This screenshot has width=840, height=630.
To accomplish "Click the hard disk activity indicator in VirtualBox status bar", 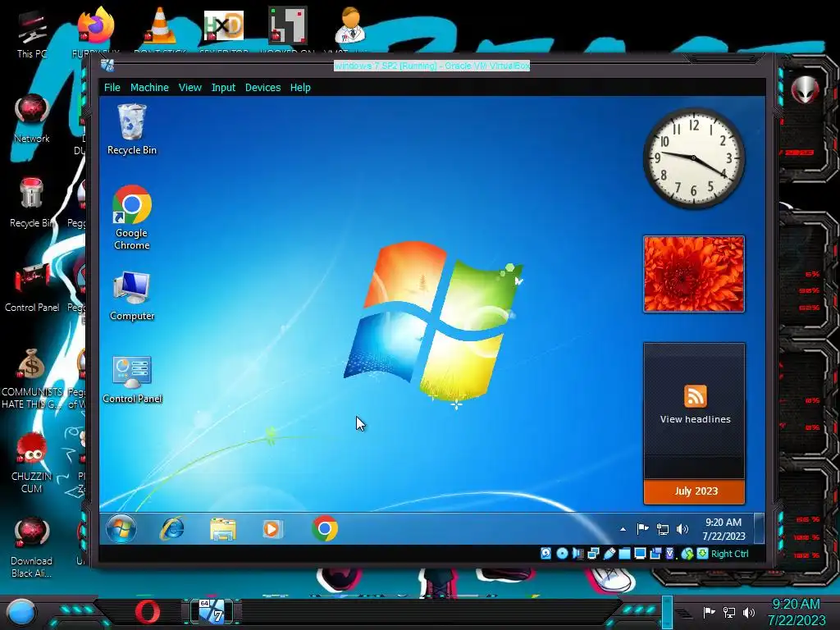I will [x=546, y=554].
